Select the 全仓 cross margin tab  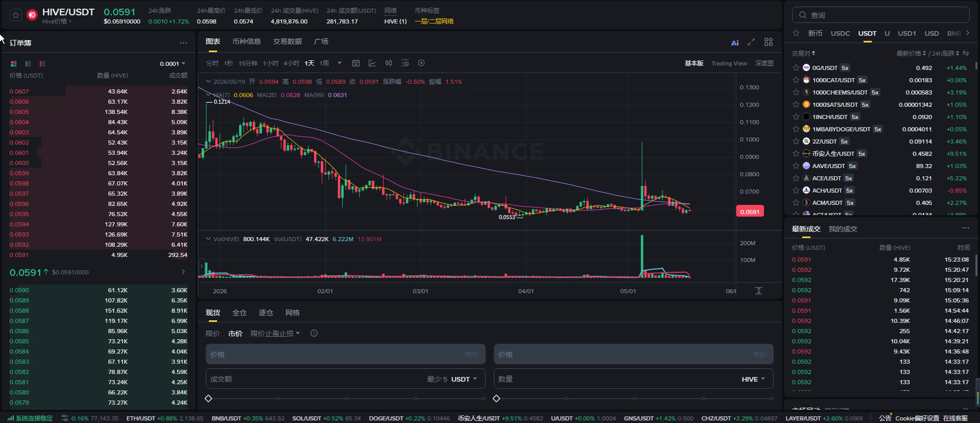pos(240,313)
